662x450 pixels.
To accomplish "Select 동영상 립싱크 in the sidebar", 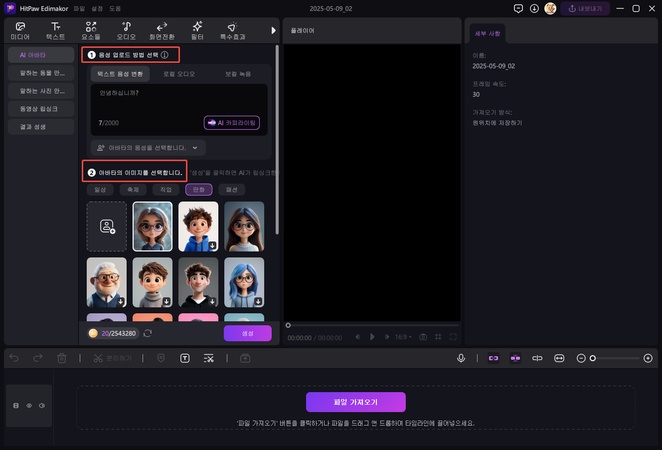I will pyautogui.click(x=41, y=109).
